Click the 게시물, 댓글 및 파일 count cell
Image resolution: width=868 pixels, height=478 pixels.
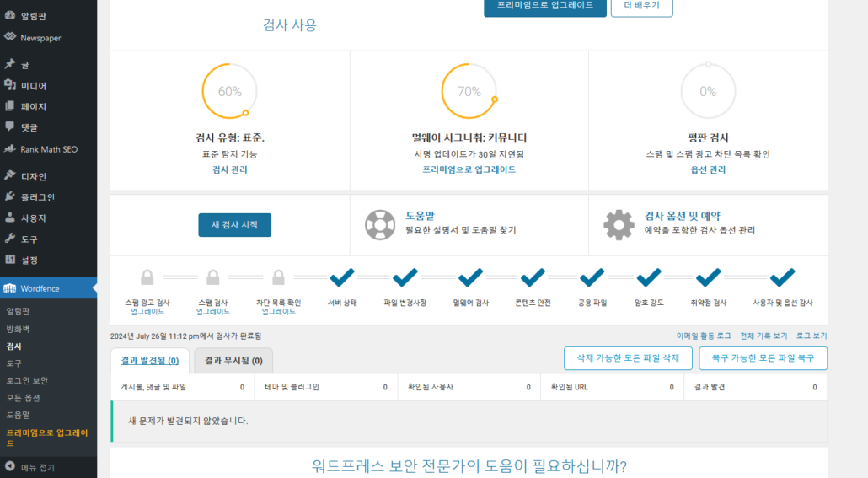183,387
